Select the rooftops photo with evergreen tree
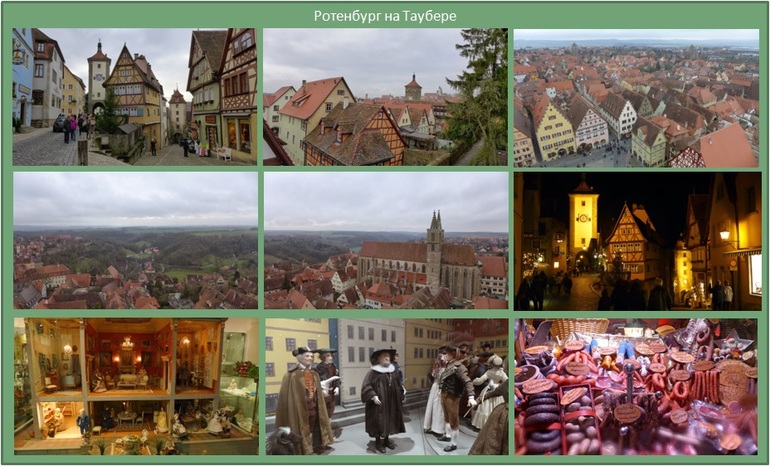Viewport: 770px width, 466px height. (x=385, y=97)
